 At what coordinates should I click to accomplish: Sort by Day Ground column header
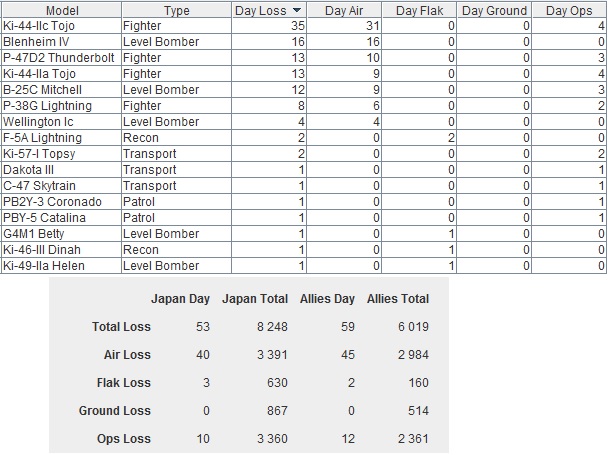(494, 10)
